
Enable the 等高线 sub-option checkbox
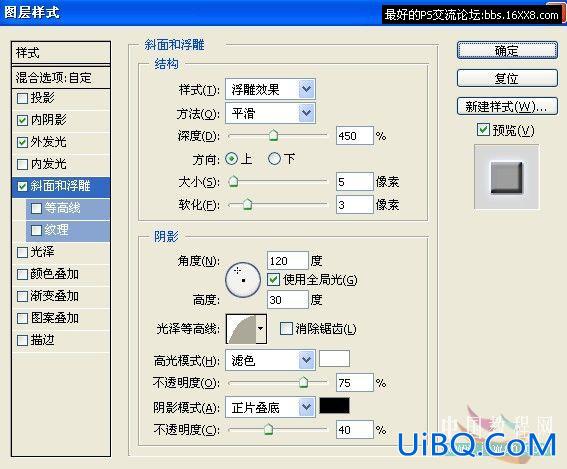click(37, 209)
